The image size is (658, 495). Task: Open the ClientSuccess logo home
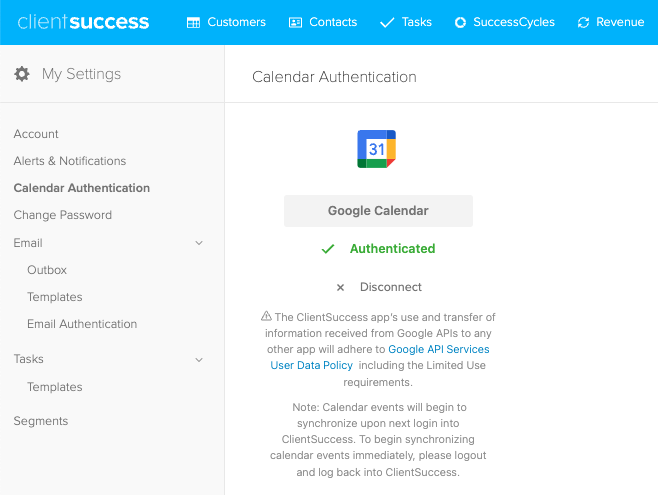[x=83, y=22]
